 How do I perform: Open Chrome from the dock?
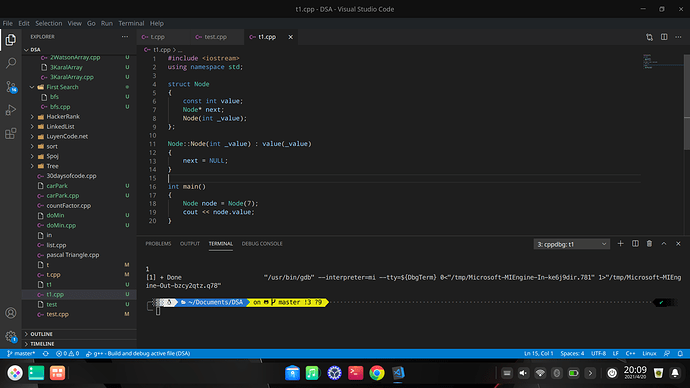(x=377, y=373)
